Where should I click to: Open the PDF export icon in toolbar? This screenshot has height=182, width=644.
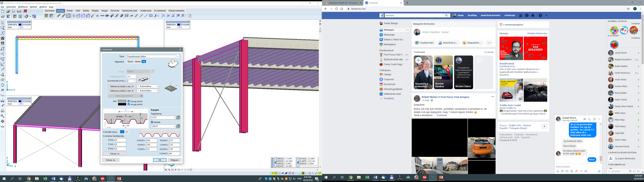tap(25, 11)
